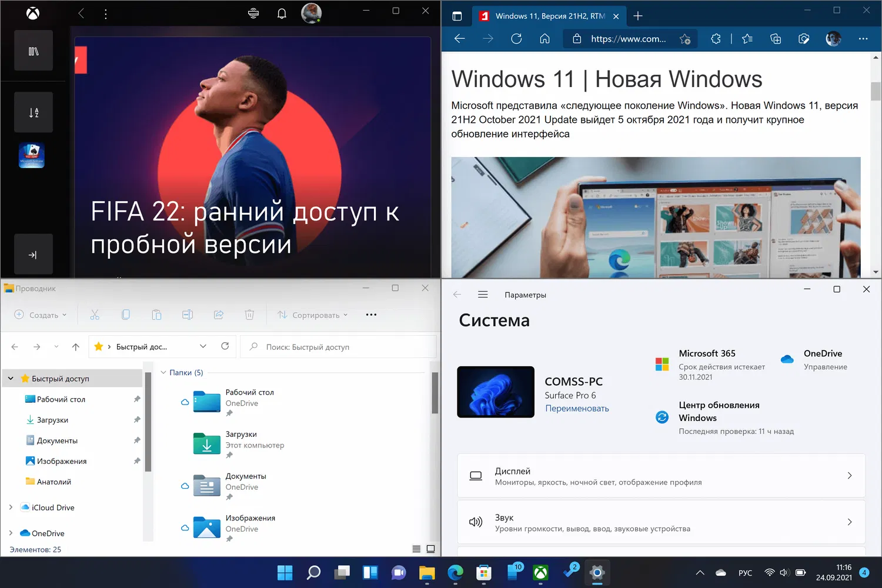Open Edge profile picture
The image size is (882, 588).
(x=833, y=39)
